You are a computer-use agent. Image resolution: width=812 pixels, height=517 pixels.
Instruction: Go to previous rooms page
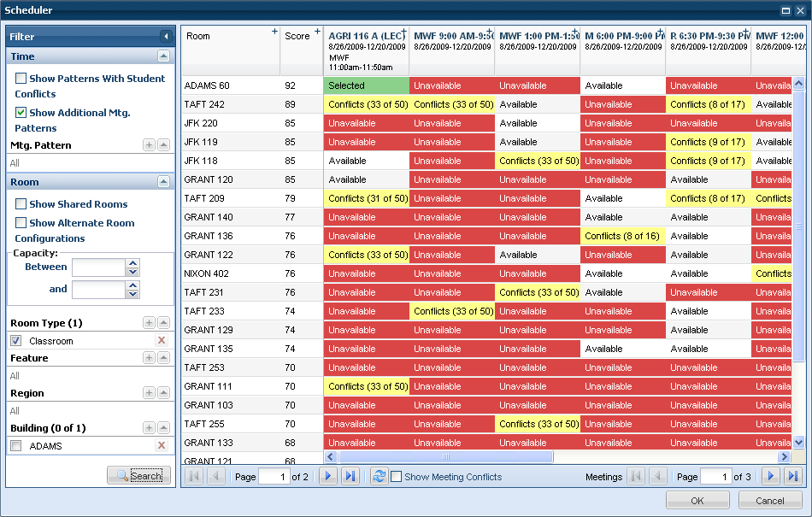coord(216,476)
